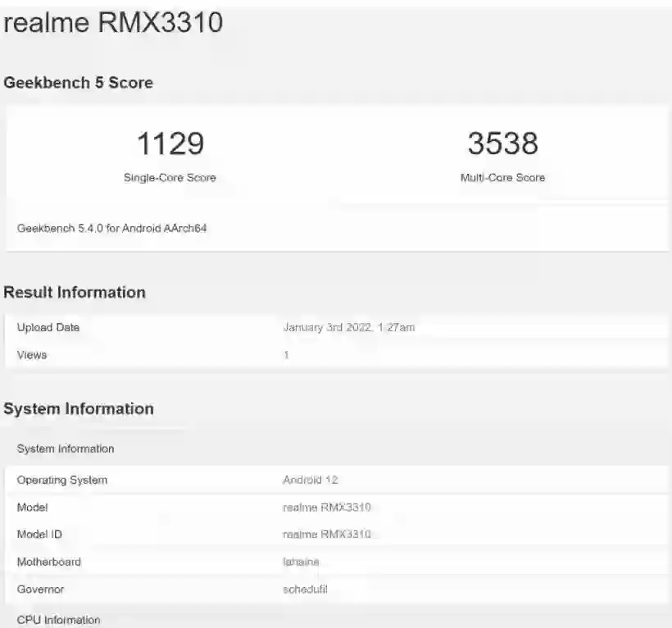672x628 pixels.
Task: Click the Model ID row label
Action: tap(39, 535)
